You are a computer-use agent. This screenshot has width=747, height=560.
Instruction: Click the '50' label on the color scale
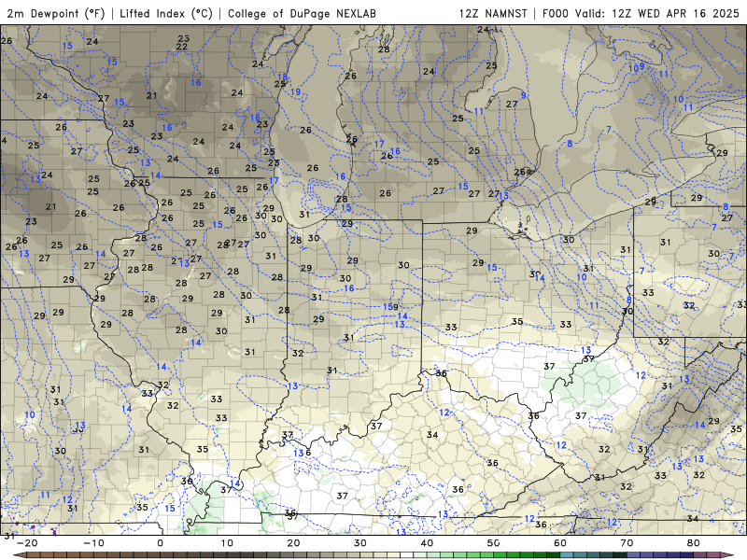click(494, 543)
